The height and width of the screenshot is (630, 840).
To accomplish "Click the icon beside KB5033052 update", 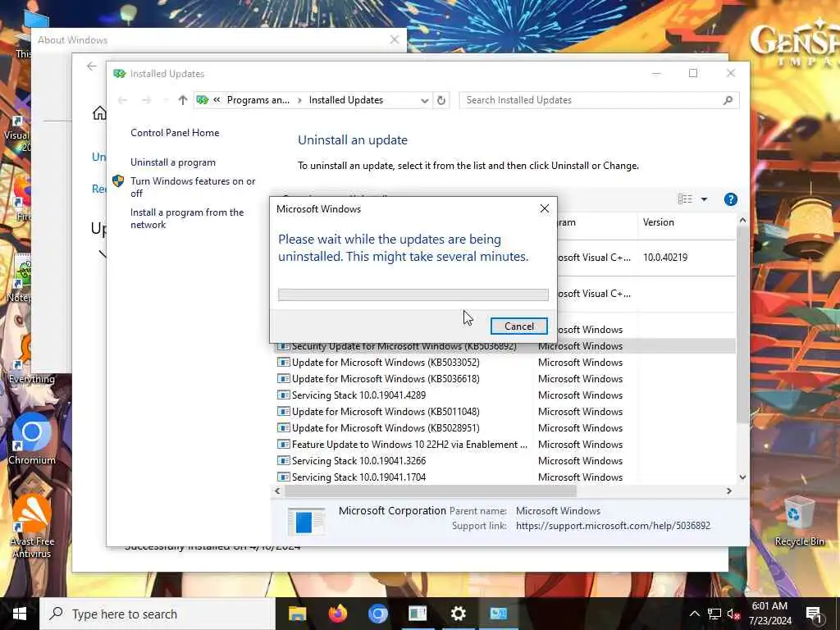I will (283, 363).
